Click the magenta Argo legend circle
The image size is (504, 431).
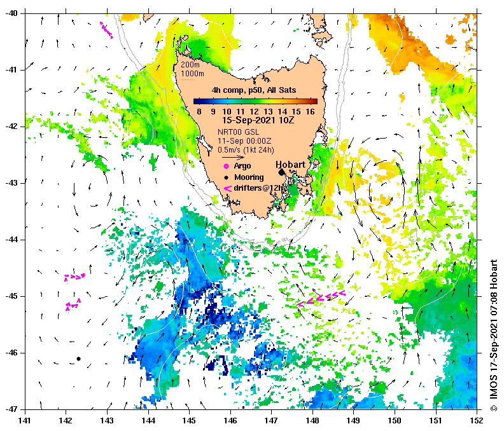227,166
